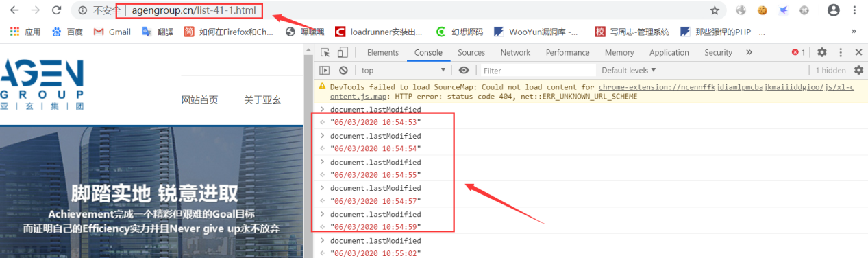Switch to the Elements tab
Image resolution: width=868 pixels, height=258 pixels.
click(x=382, y=52)
